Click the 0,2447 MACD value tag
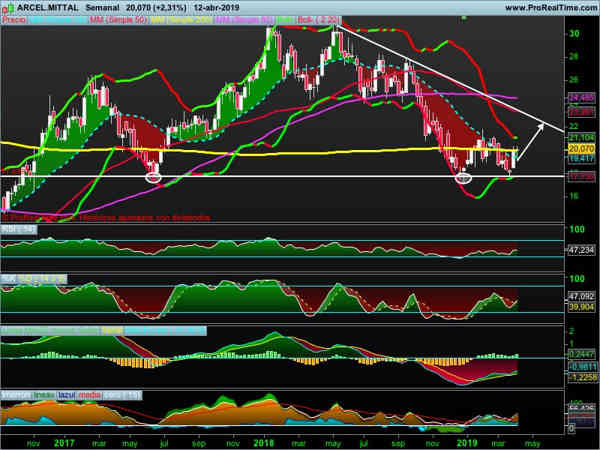 582,355
